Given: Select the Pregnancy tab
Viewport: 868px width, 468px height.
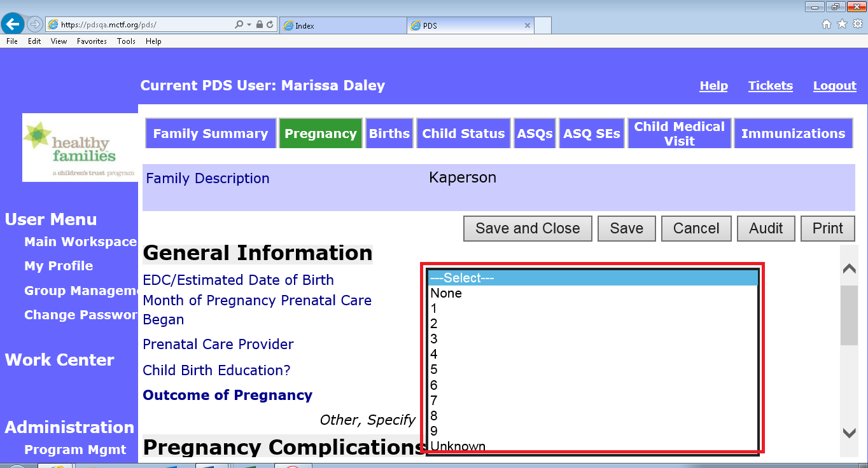Looking at the screenshot, I should click(321, 134).
